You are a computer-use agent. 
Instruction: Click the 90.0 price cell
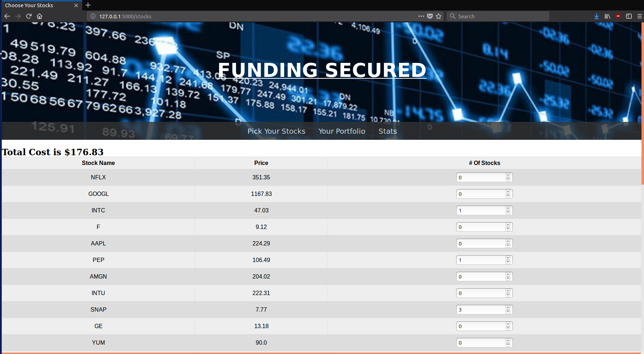(261, 342)
